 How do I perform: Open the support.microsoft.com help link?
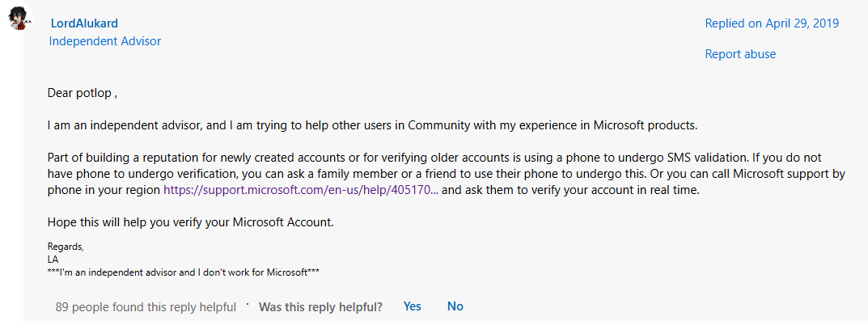click(301, 191)
